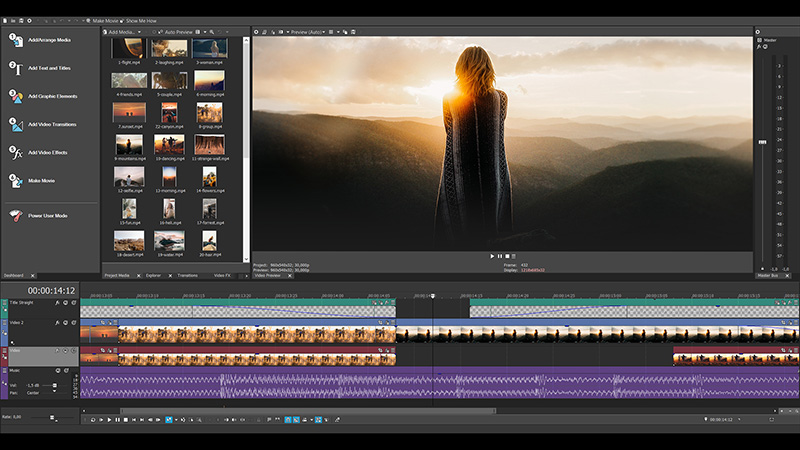Switch to Power User Mode
This screenshot has height=450, width=800.
[x=15, y=215]
